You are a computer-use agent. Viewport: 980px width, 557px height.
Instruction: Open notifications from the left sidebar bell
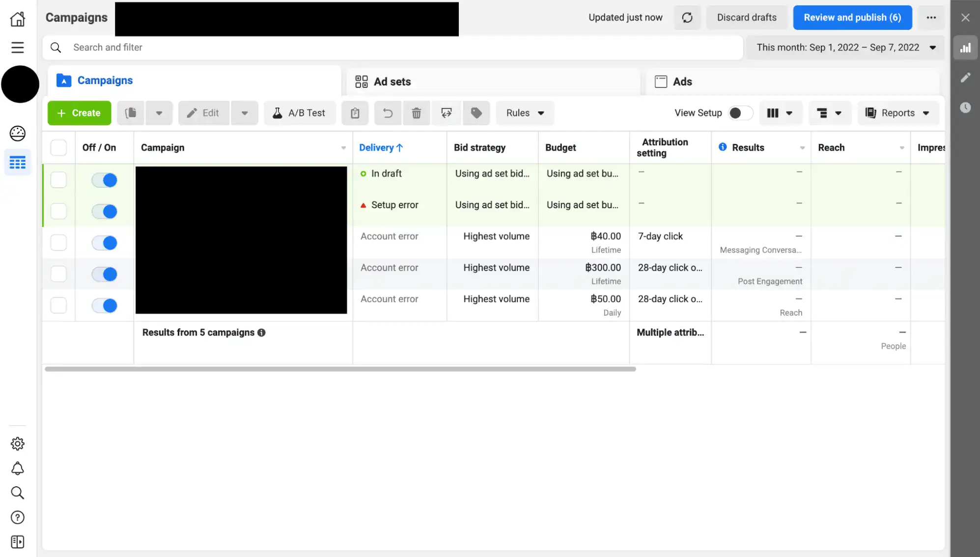(18, 468)
